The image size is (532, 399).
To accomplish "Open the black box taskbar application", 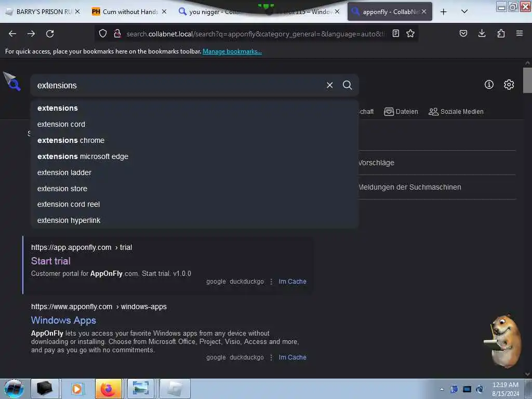I will (x=45, y=389).
